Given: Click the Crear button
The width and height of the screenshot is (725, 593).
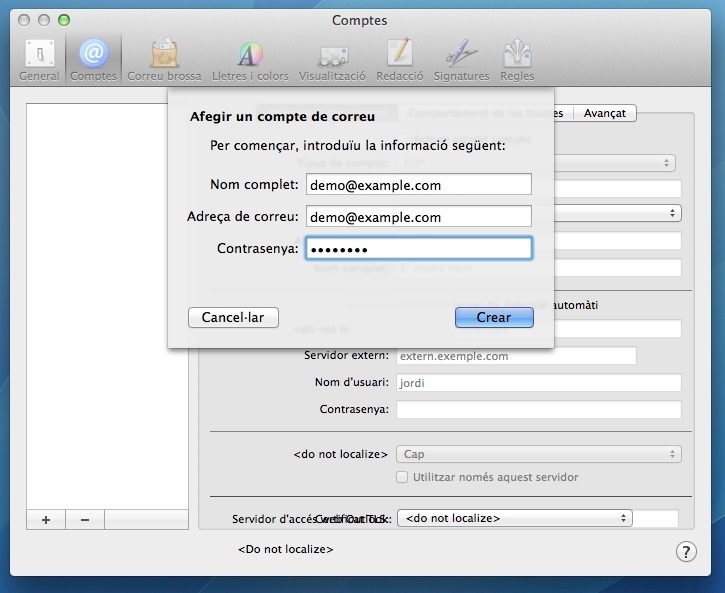Looking at the screenshot, I should [494, 318].
